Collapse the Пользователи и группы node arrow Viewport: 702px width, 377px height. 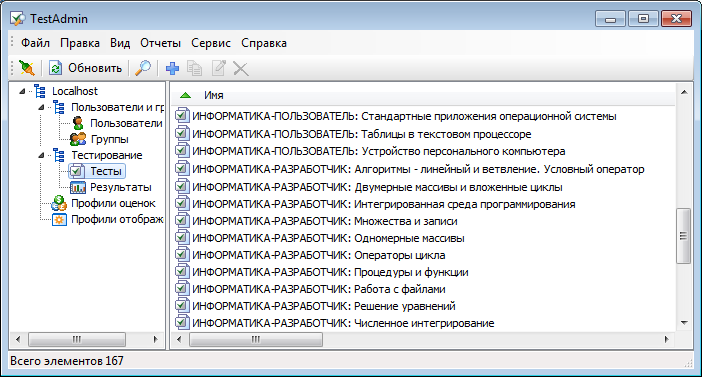(x=41, y=107)
